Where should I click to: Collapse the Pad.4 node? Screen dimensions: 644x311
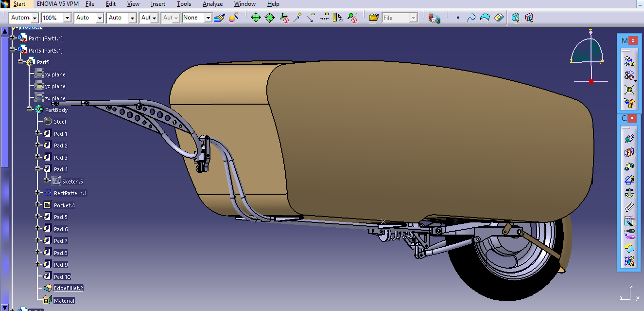click(38, 168)
